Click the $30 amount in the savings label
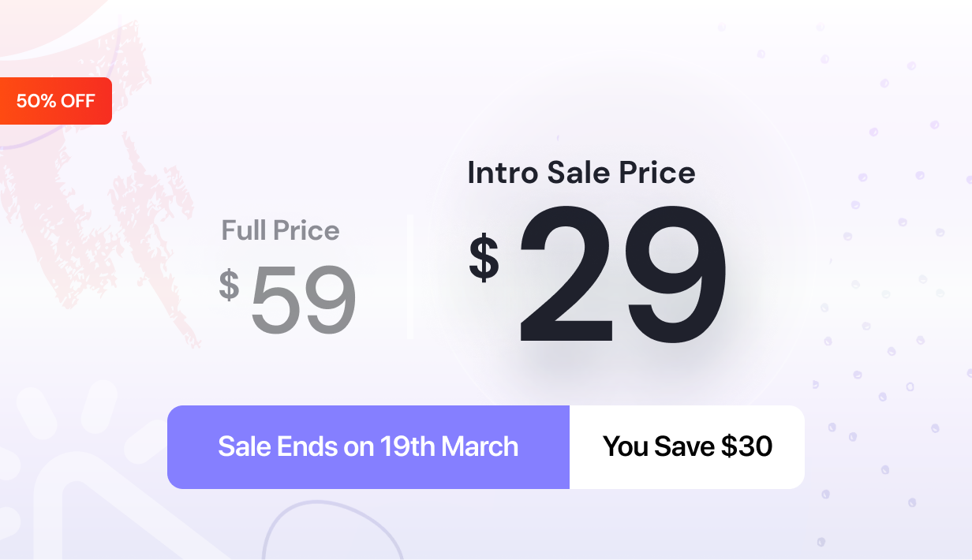The height and width of the screenshot is (560, 972). pos(747,446)
